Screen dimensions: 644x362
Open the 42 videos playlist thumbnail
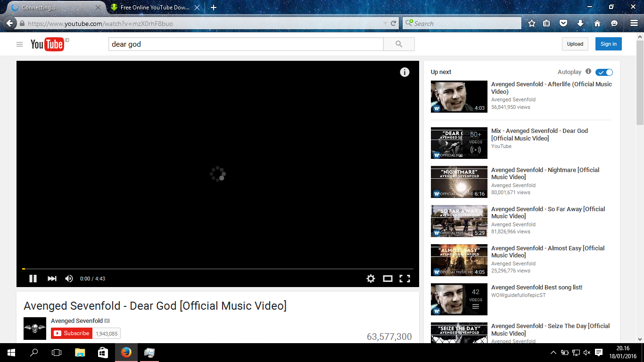tap(459, 299)
